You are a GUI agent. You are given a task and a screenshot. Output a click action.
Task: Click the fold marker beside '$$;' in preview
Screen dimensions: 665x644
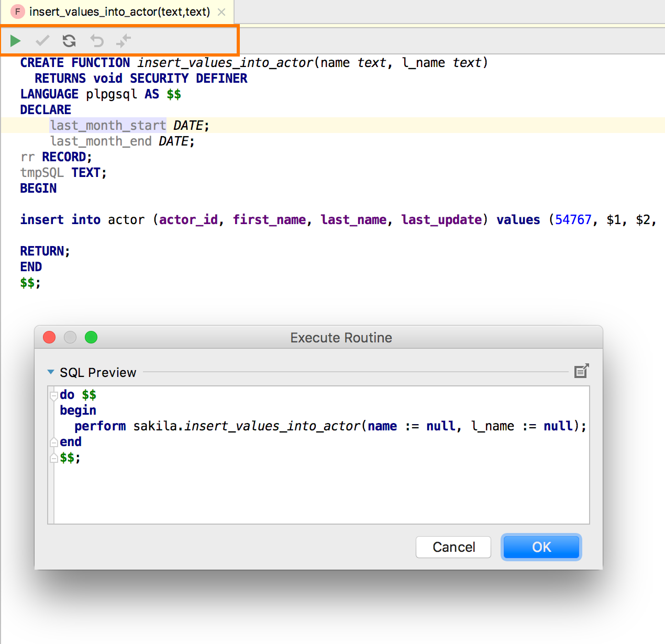tap(53, 458)
